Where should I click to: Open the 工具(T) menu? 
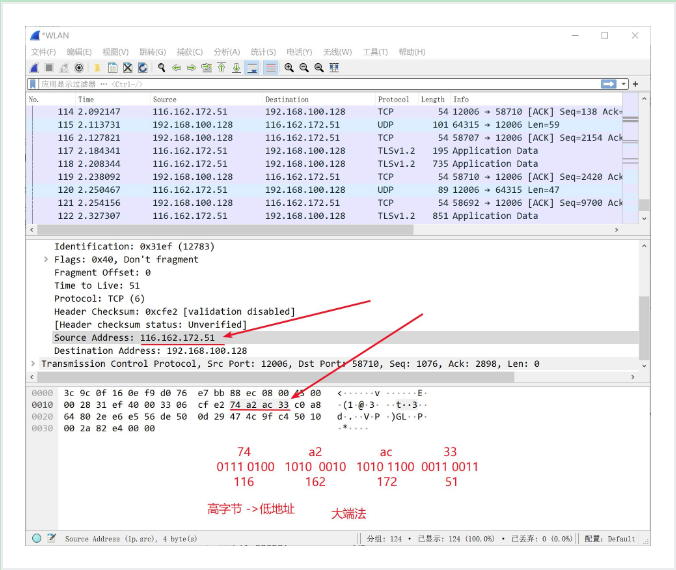(x=376, y=52)
